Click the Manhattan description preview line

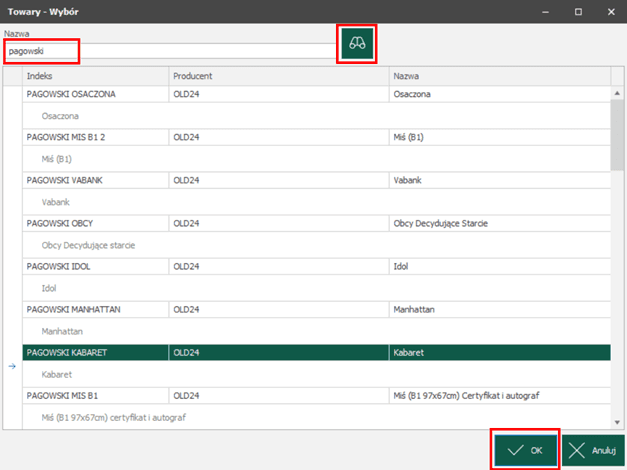coord(316,331)
